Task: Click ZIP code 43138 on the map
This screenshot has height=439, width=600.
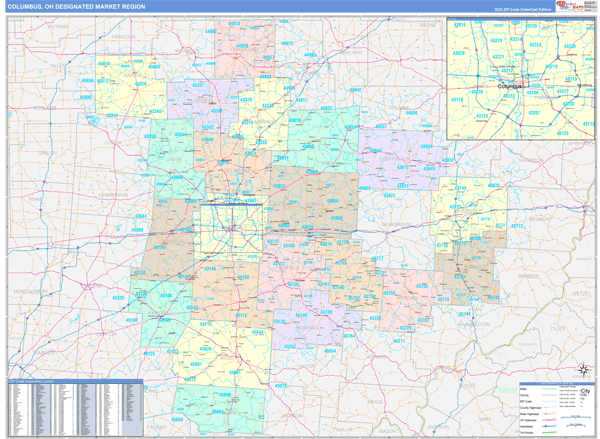Action: click(326, 312)
